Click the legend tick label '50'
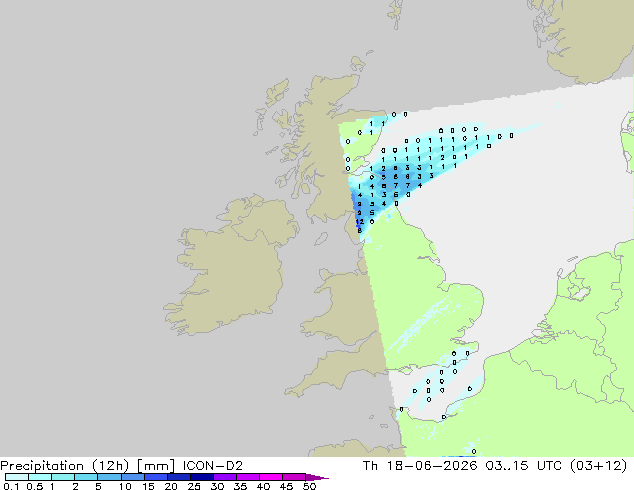Image resolution: width=634 pixels, height=490 pixels. [x=309, y=486]
